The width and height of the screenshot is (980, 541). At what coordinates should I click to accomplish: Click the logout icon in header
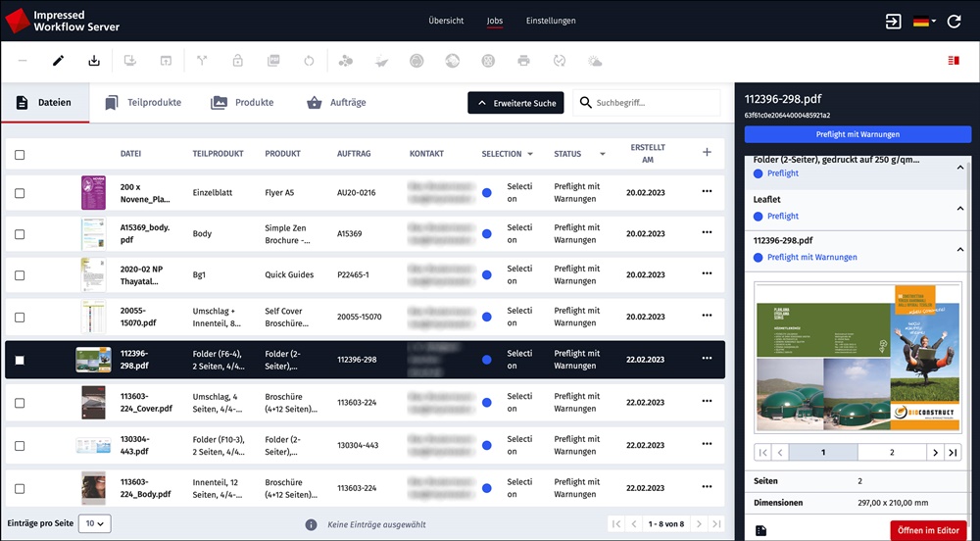(x=894, y=22)
